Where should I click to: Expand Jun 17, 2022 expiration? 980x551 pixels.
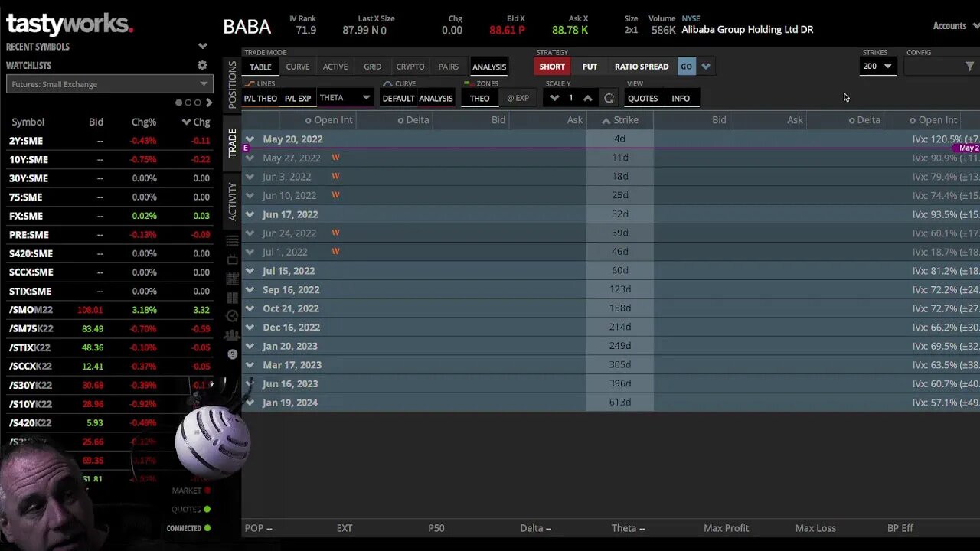[x=250, y=214]
